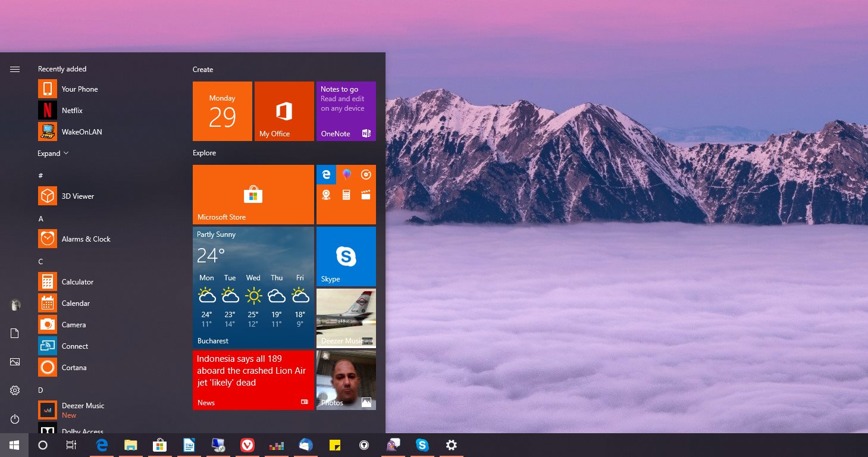Start the Camera app
Screen dimensions: 868x457
pyautogui.click(x=106, y=325)
